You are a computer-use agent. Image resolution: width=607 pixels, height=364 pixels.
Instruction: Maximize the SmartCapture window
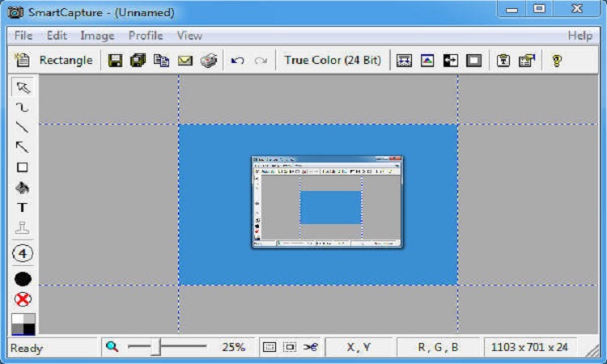pyautogui.click(x=540, y=9)
